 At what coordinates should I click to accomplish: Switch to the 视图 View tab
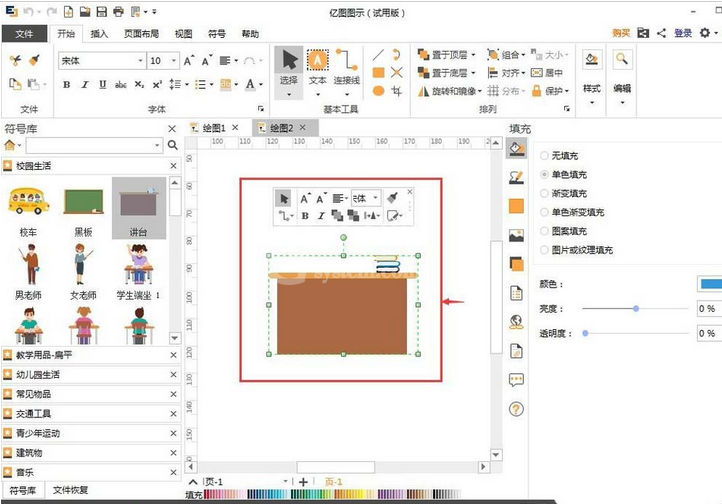(183, 34)
